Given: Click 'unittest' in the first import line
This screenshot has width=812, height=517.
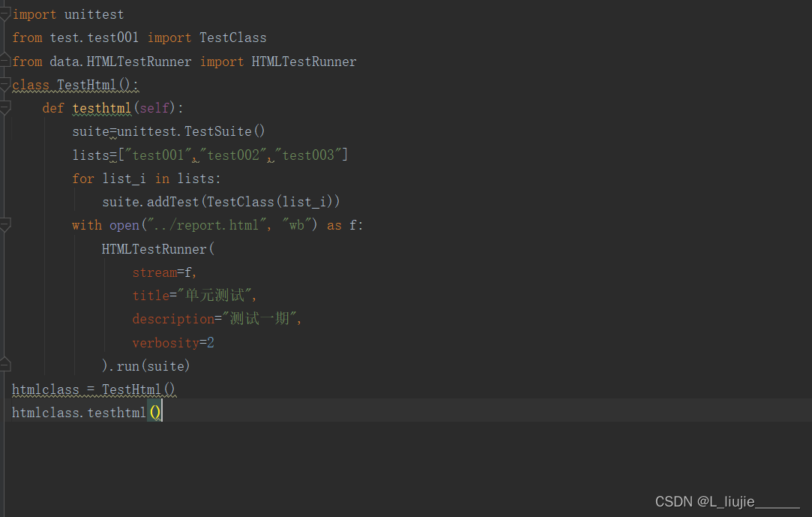Looking at the screenshot, I should pyautogui.click(x=94, y=14).
